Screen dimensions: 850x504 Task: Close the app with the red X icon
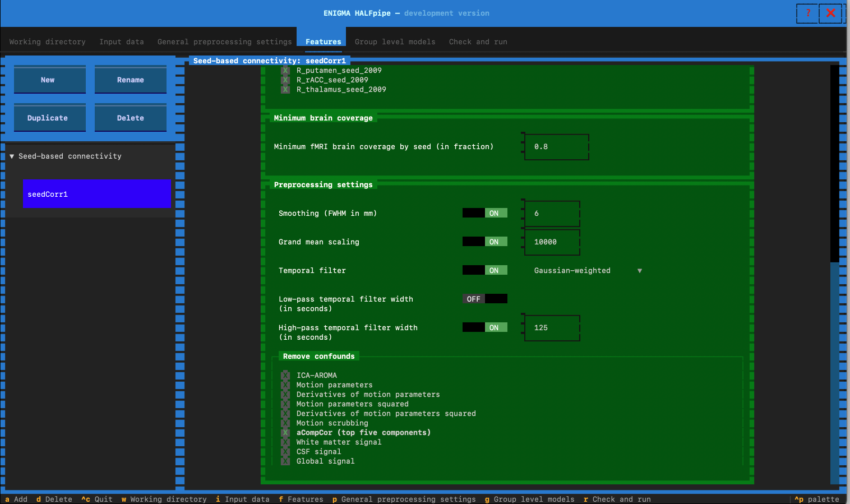[830, 13]
